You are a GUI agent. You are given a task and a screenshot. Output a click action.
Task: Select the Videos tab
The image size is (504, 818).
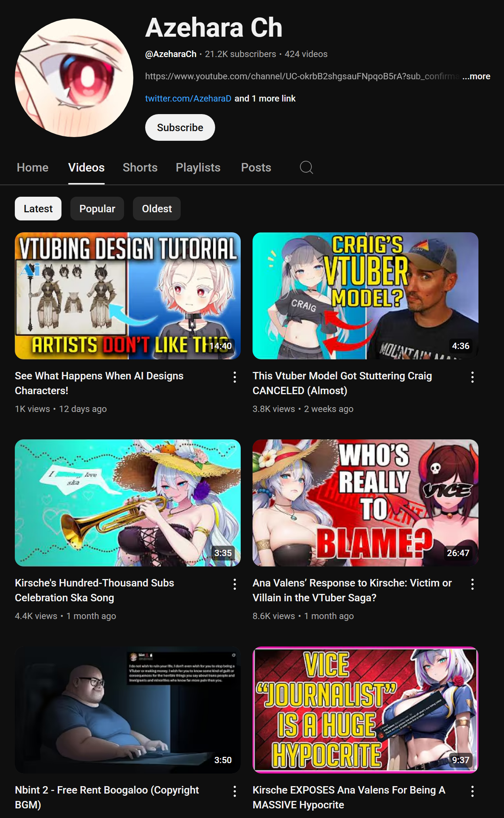(86, 167)
